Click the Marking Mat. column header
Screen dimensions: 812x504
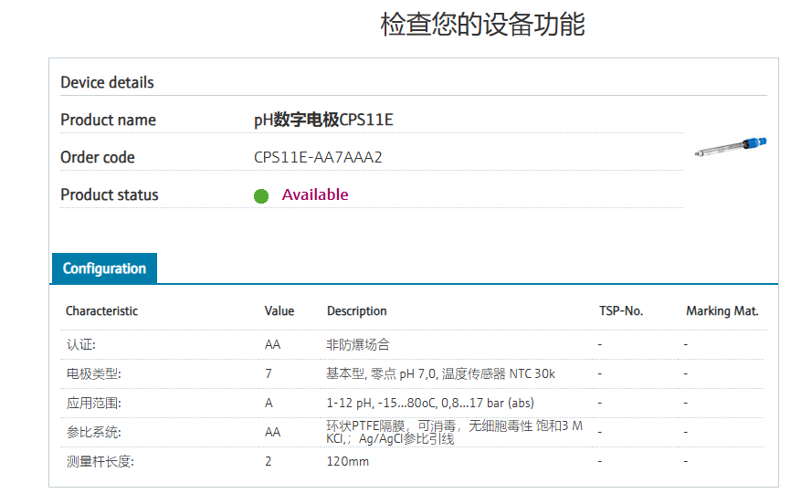pyautogui.click(x=722, y=311)
